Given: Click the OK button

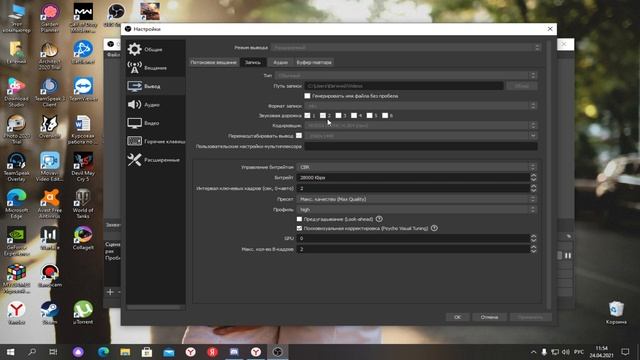Looking at the screenshot, I should 458,317.
